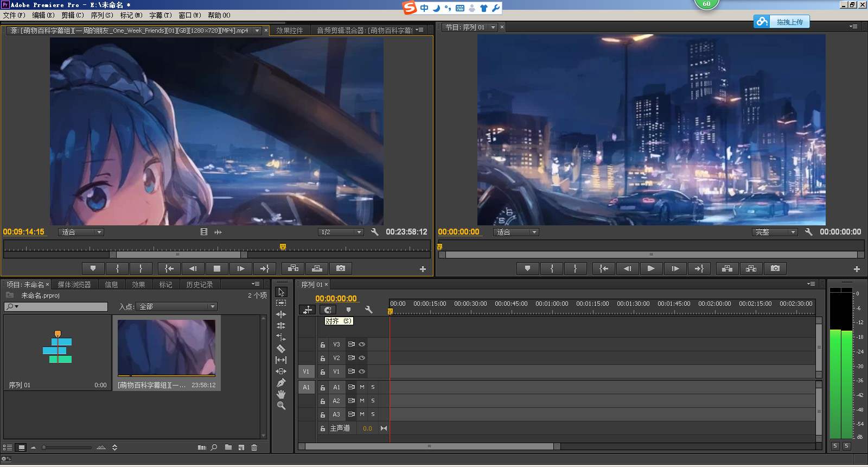Image resolution: width=868 pixels, height=467 pixels.
Task: Solo audio track A2
Action: coord(373,401)
